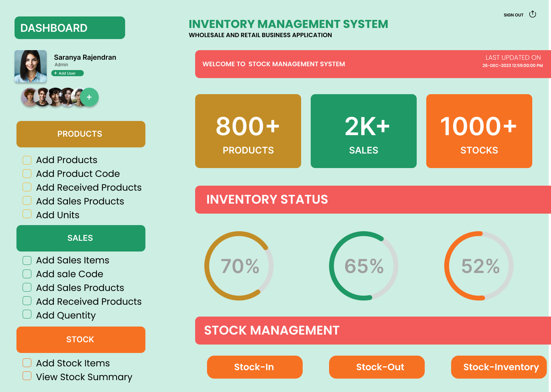This screenshot has width=551, height=392.
Task: Expand the STOCK section header
Action: [81, 340]
